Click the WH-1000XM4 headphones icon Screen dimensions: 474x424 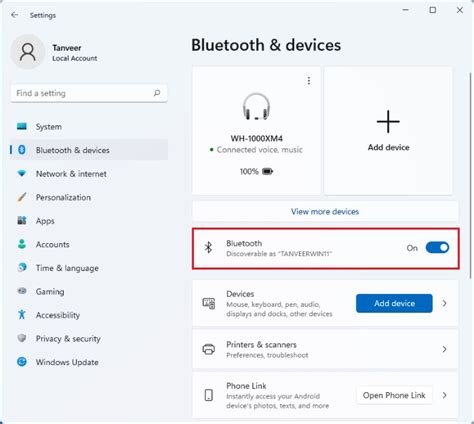coord(256,107)
